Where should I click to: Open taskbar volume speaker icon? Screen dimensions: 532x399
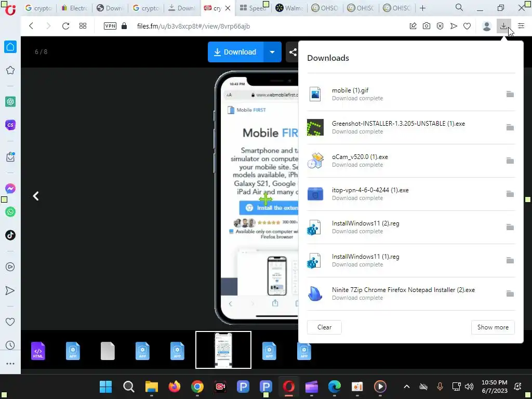(x=469, y=387)
